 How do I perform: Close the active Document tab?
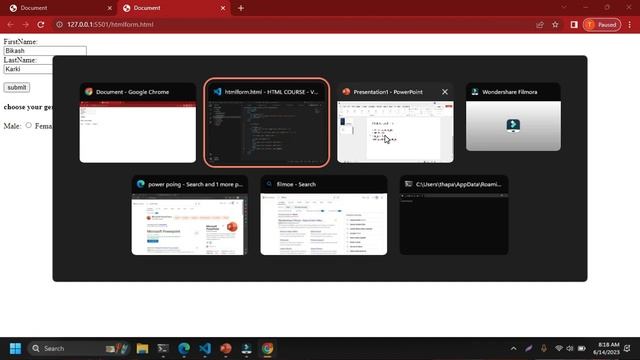[223, 8]
